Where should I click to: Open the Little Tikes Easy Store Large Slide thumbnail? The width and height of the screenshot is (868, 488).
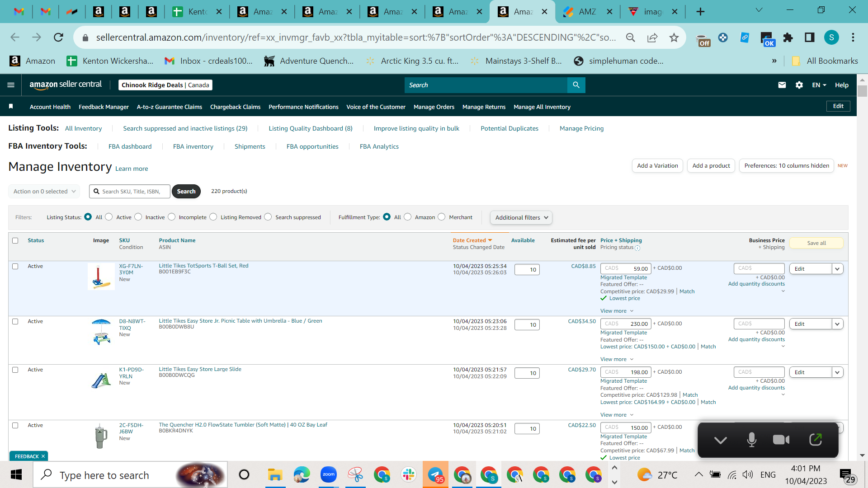pyautogui.click(x=101, y=380)
